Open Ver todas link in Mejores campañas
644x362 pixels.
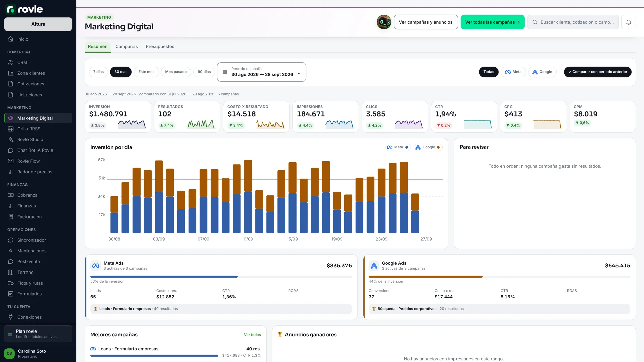(x=252, y=335)
